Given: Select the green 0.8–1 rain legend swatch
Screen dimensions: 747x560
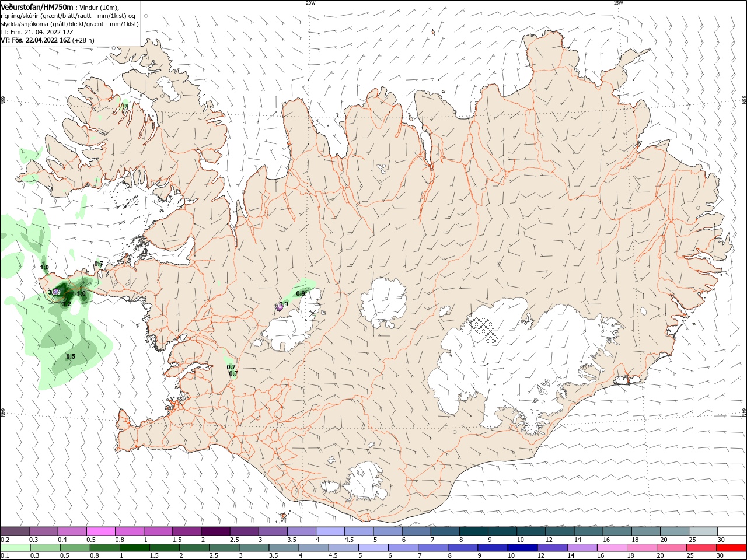Looking at the screenshot, I should 104,548.
